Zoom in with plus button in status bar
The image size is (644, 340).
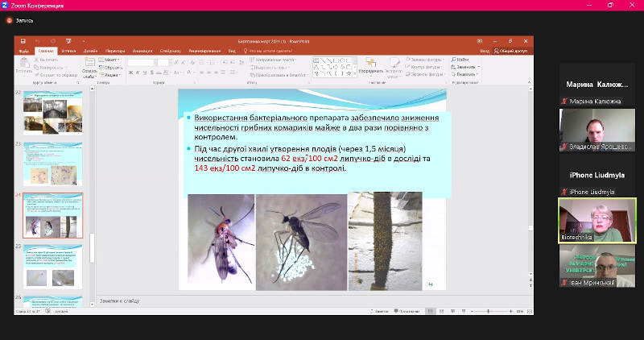(510, 311)
